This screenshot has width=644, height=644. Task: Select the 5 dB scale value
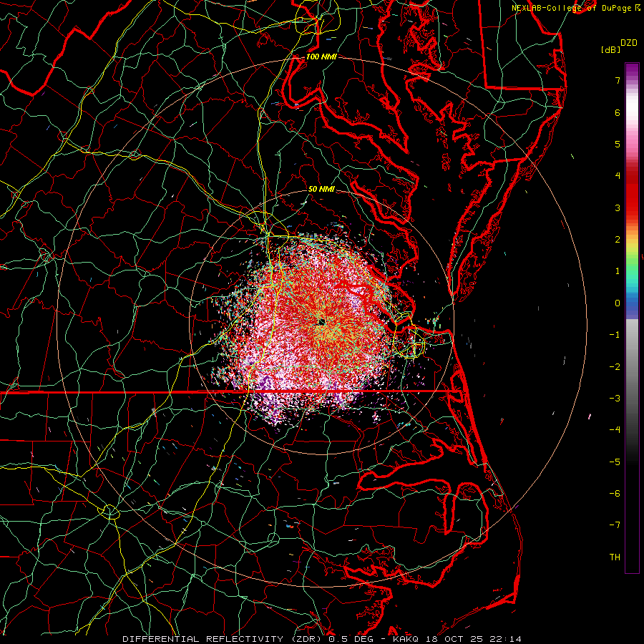pos(618,144)
